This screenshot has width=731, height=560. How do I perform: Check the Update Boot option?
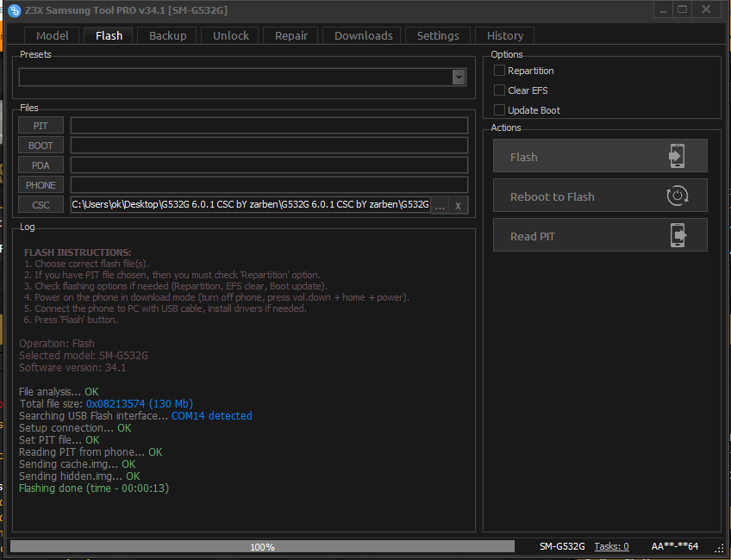click(x=499, y=110)
